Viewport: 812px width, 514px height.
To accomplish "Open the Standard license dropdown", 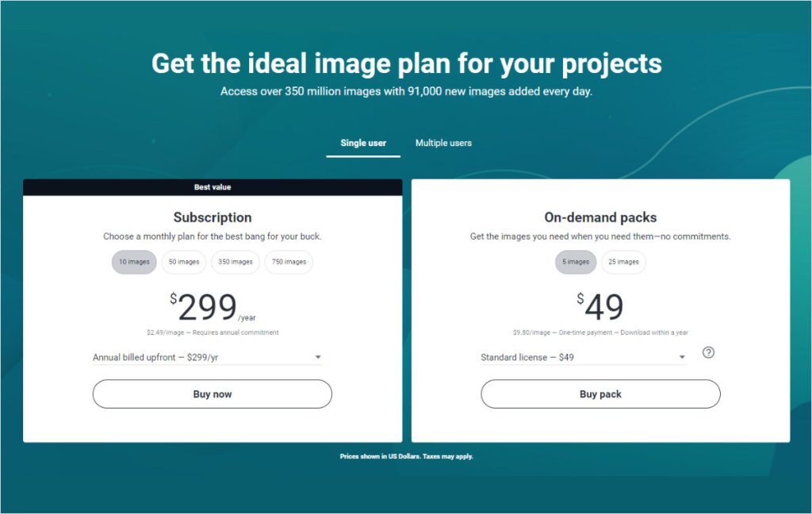I will (x=583, y=358).
